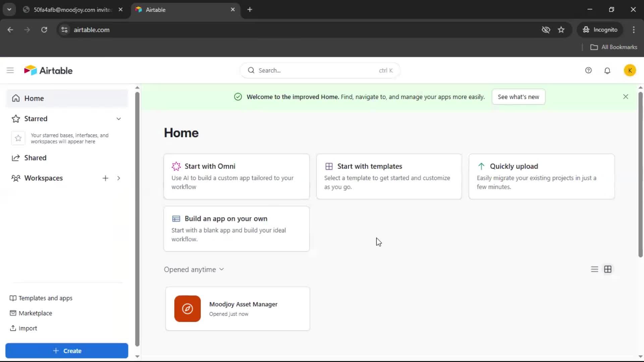Close the Airtable browser tab
The image size is (644, 362).
pyautogui.click(x=233, y=10)
